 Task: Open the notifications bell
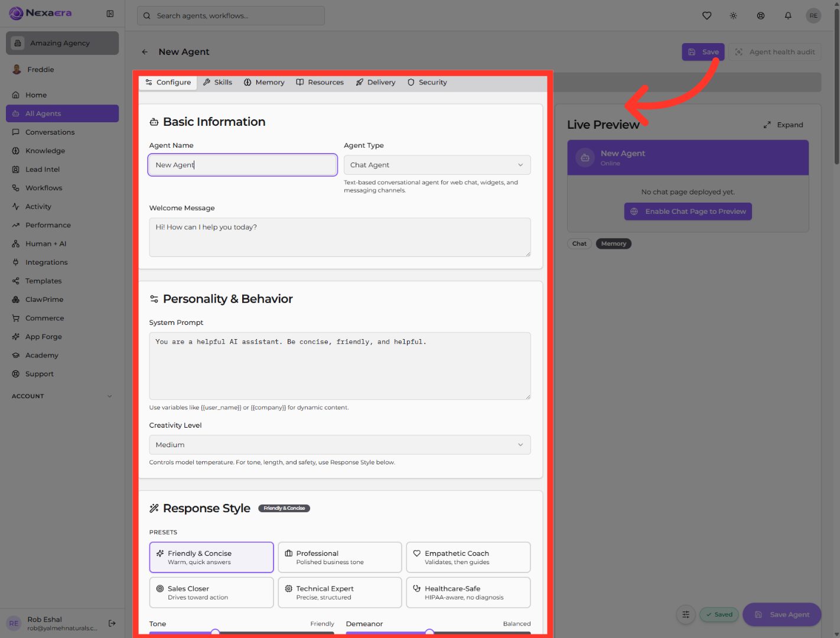(788, 16)
